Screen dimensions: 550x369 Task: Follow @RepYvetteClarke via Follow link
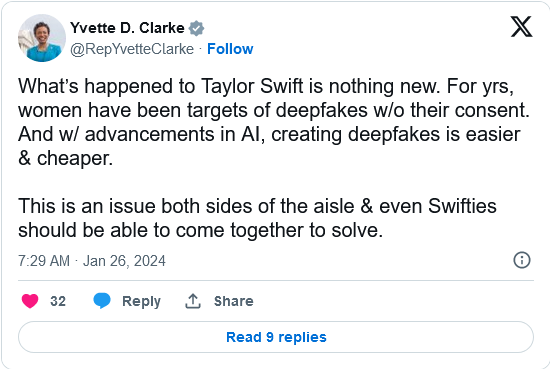pyautogui.click(x=230, y=49)
